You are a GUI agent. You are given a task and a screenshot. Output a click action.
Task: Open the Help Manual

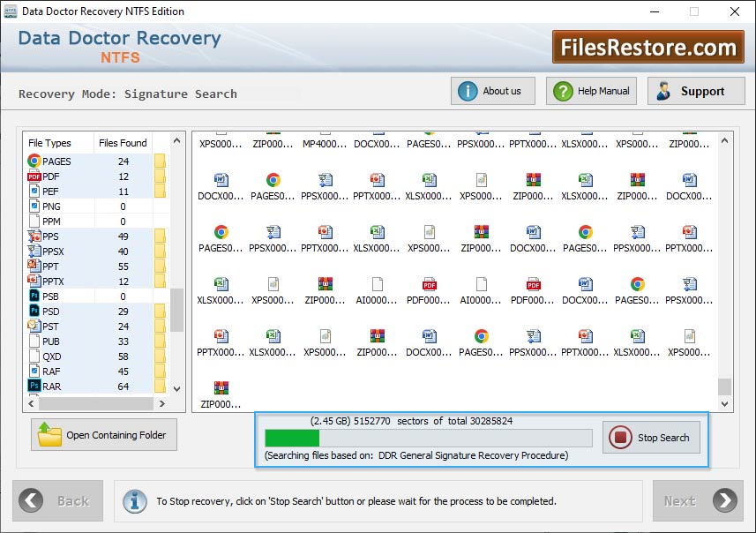coord(593,91)
